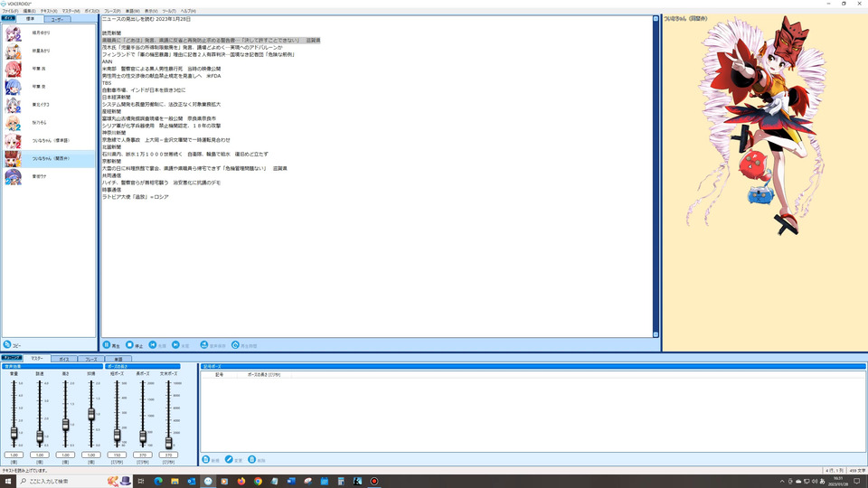Click the 短ポーズ slider handle
Screen dimensions: 868x488
tap(117, 436)
